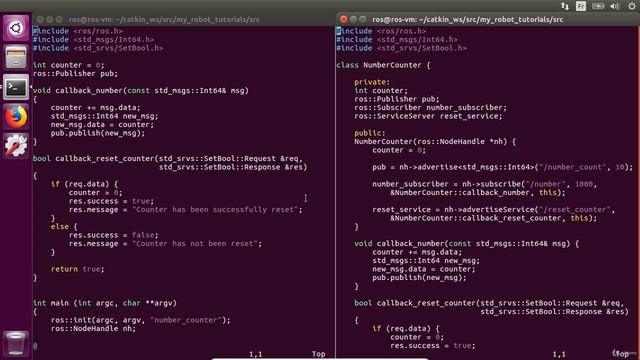Image resolution: width=640 pixels, height=360 pixels.
Task: Focus left terminal title bar text
Action: point(164,19)
